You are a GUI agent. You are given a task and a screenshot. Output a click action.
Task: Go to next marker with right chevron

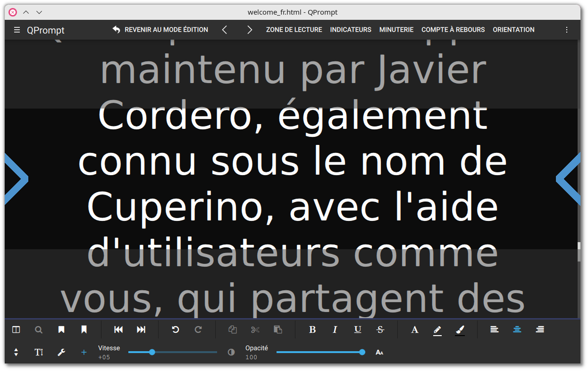coord(250,30)
